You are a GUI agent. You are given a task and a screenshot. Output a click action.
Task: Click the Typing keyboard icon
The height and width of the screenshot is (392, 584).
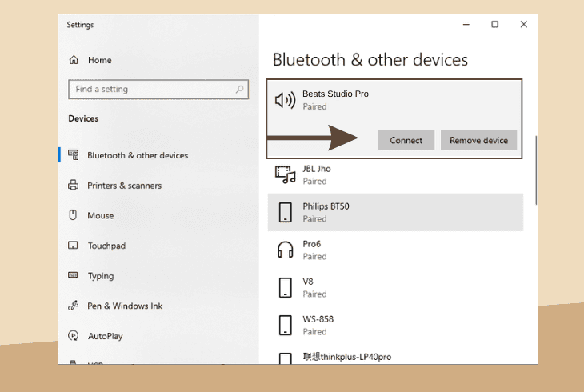click(73, 275)
